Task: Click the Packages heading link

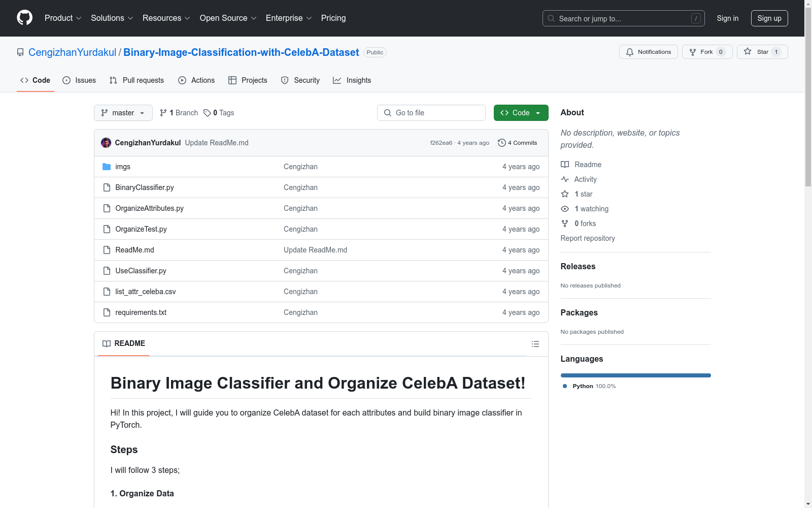Action: pyautogui.click(x=579, y=312)
